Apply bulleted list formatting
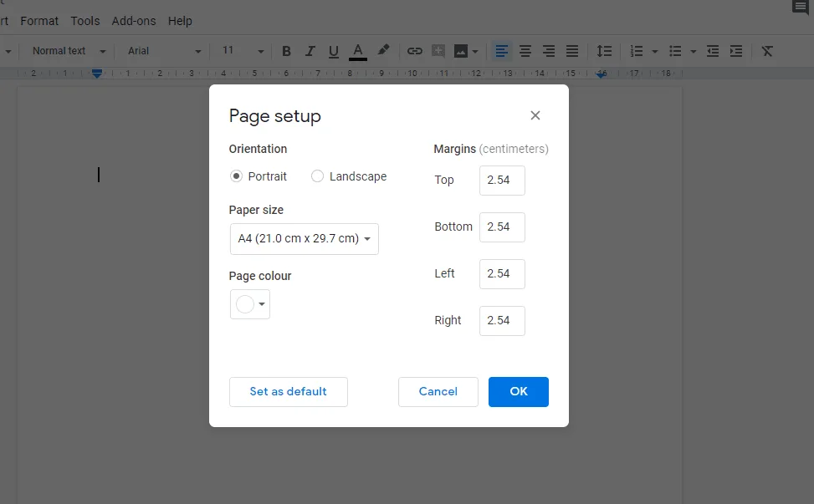The height and width of the screenshot is (504, 814). (x=675, y=51)
